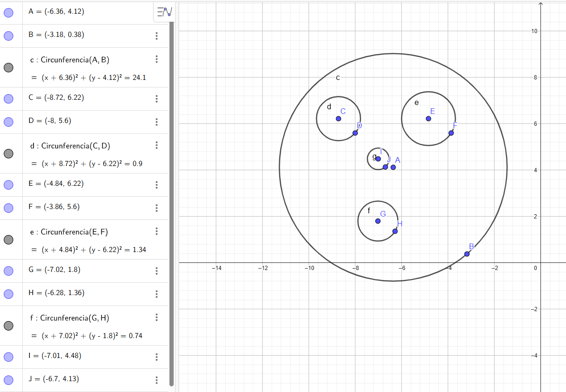The height and width of the screenshot is (392, 566).
Task: Open three-dot menu for circle c
Action: (x=157, y=59)
